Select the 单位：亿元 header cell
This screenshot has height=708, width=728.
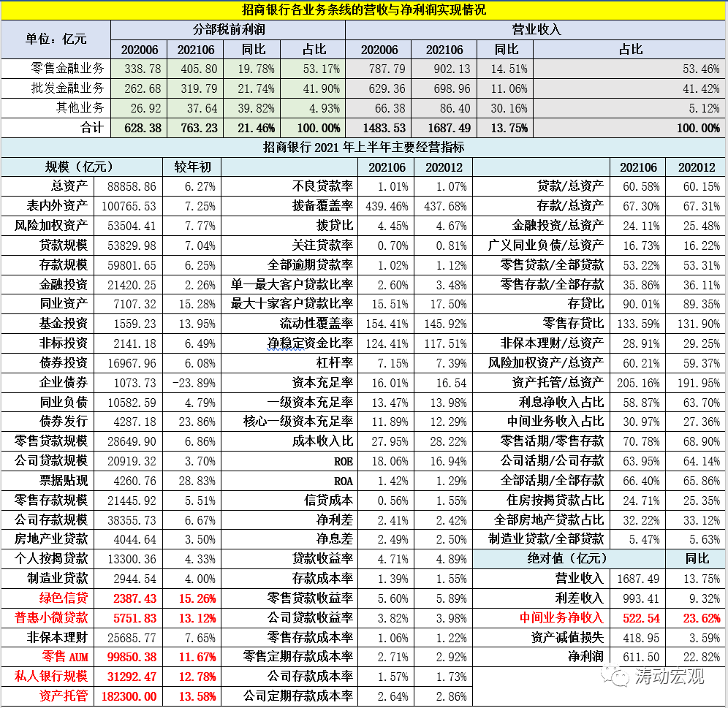(x=56, y=39)
